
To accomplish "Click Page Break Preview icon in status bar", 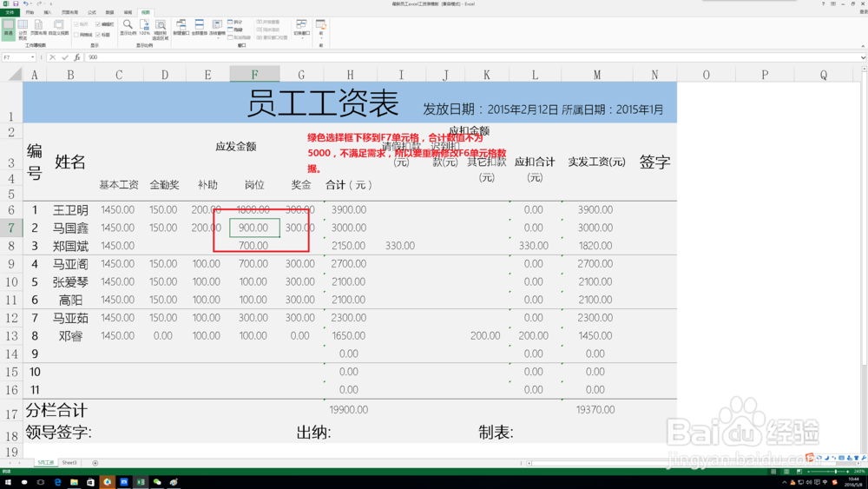I will coord(799,472).
